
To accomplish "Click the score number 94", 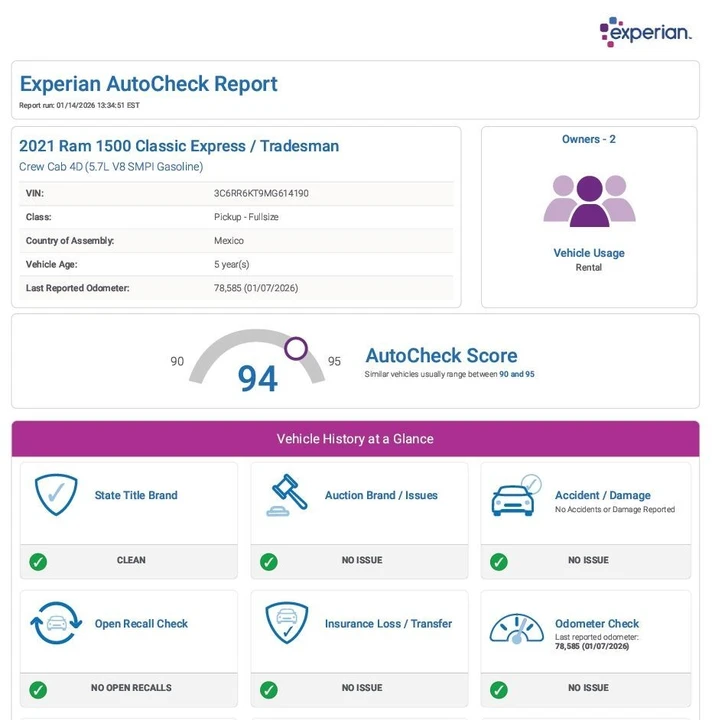I will [258, 379].
